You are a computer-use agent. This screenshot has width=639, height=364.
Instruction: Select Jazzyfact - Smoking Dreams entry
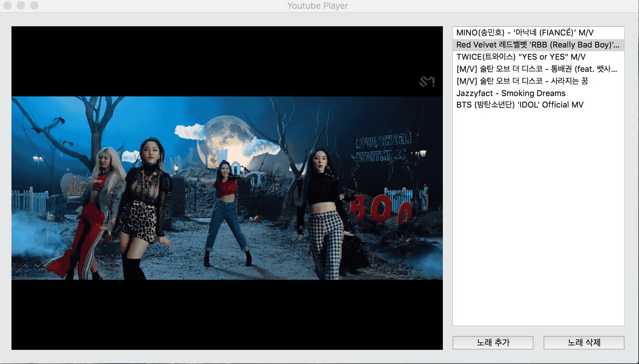coord(538,93)
